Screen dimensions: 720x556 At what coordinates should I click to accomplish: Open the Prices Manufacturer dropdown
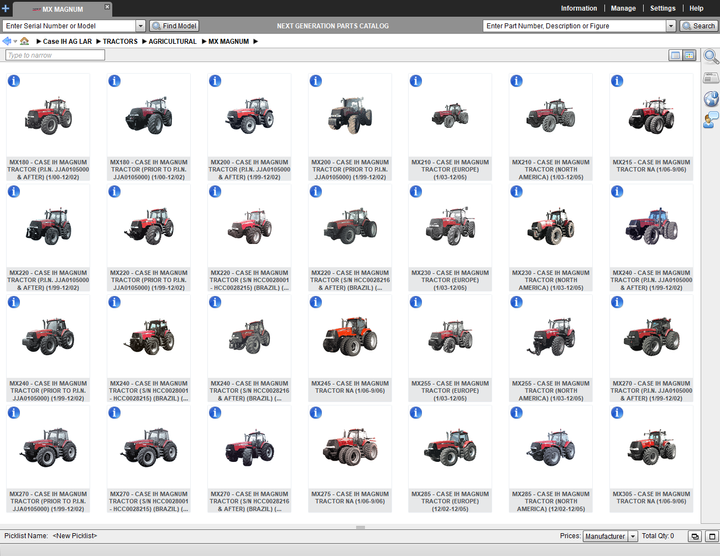pos(633,536)
